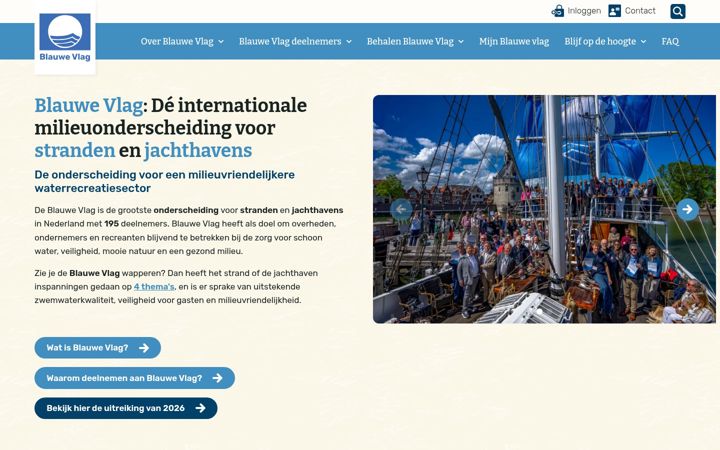Click the Contact card icon
Screen dimensions: 720x450
pos(614,11)
